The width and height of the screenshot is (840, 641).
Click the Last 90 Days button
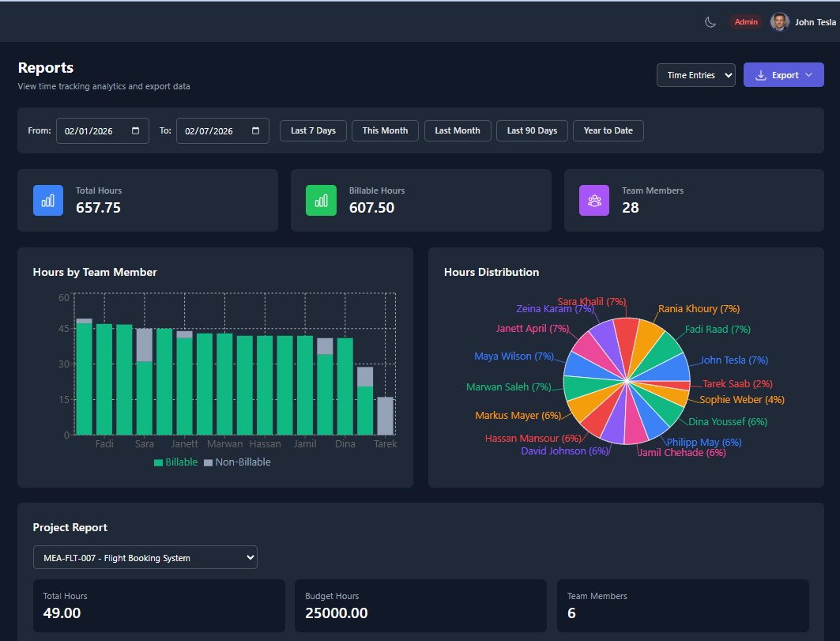tap(532, 130)
